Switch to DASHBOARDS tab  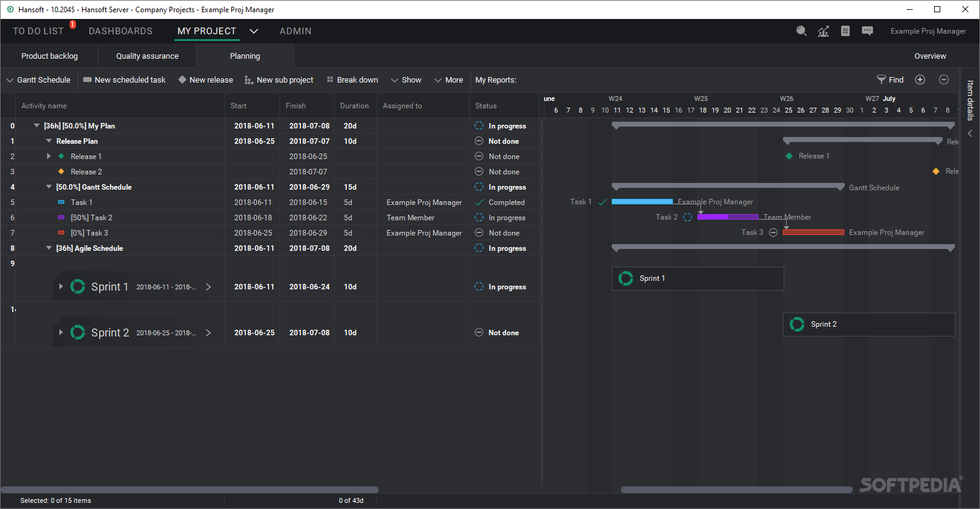[x=121, y=31]
